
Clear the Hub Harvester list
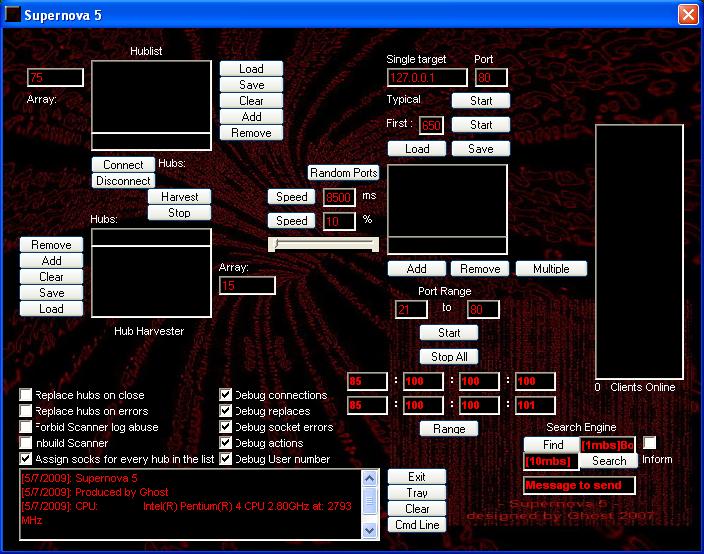tap(51, 277)
